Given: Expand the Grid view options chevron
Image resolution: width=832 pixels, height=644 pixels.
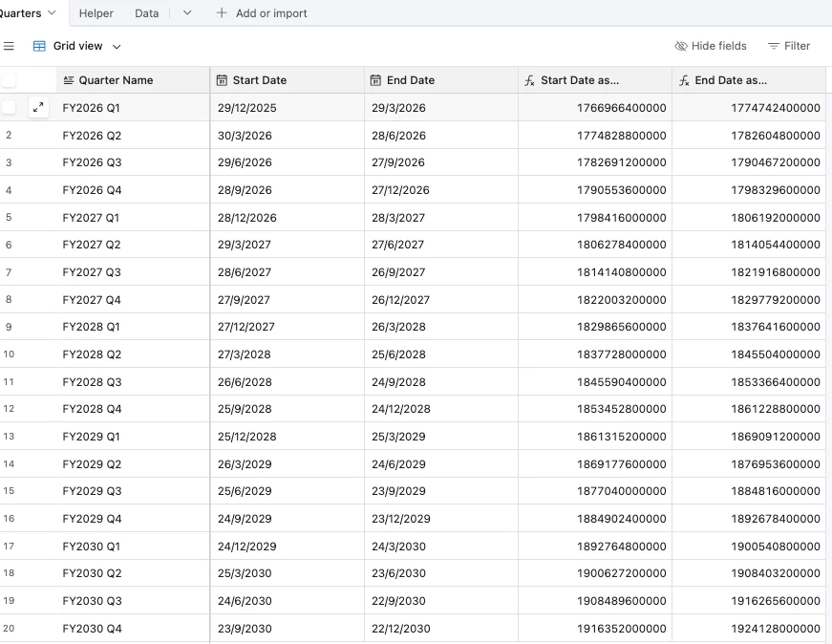Looking at the screenshot, I should pyautogui.click(x=117, y=47).
